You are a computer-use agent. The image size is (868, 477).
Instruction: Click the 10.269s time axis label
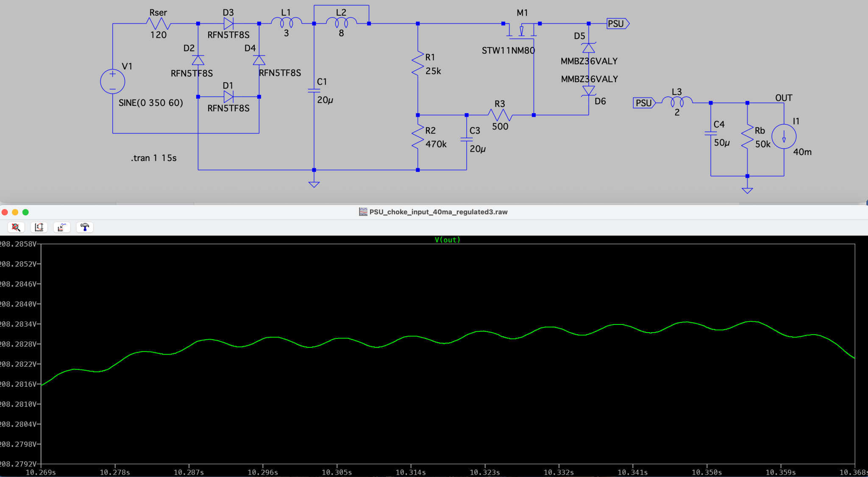41,472
